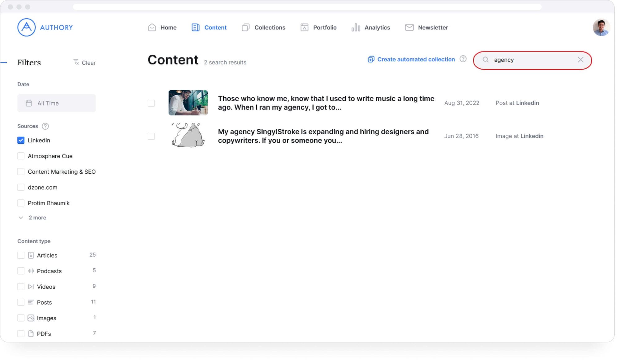Click the Collections stacked pages icon
619x364 pixels.
pos(245,28)
